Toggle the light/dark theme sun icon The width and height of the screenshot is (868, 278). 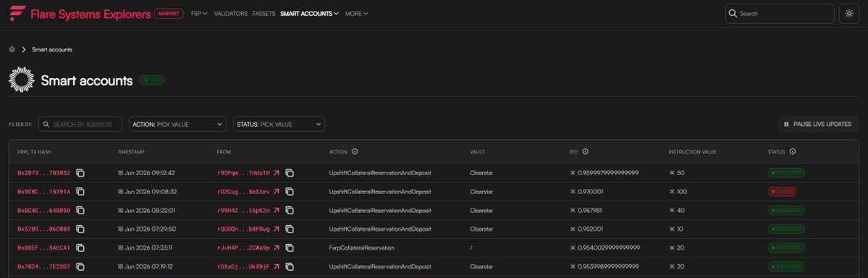[x=849, y=14]
